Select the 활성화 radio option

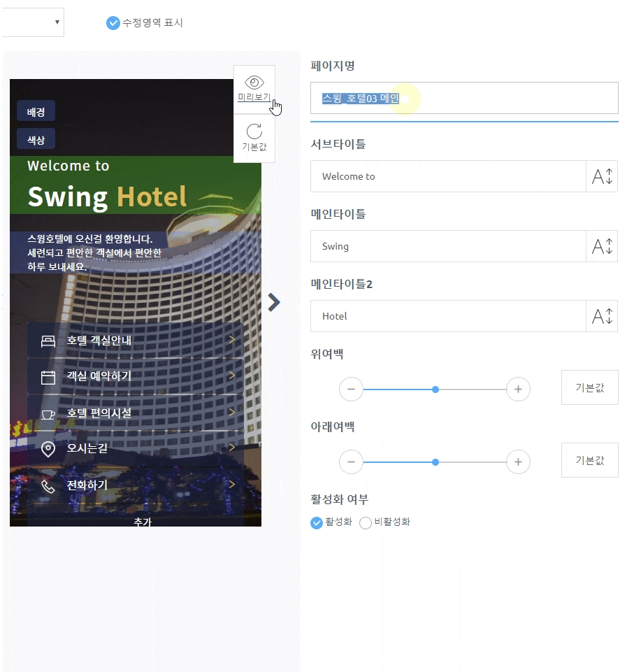click(317, 522)
